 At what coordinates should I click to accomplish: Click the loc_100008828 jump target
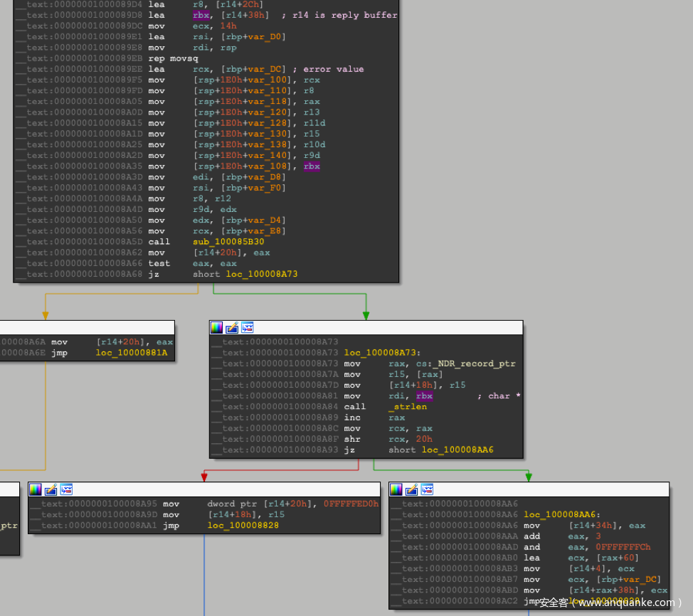tap(242, 526)
